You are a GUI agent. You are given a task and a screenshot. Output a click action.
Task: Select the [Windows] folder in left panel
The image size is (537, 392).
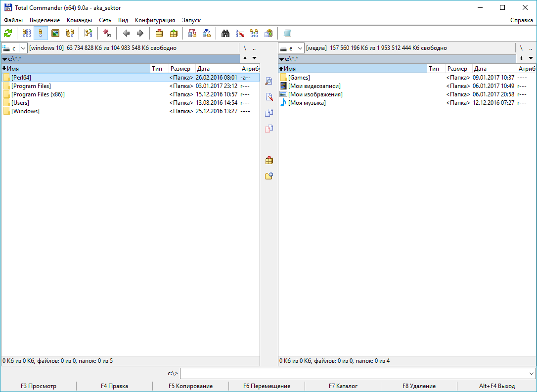[x=130, y=111]
